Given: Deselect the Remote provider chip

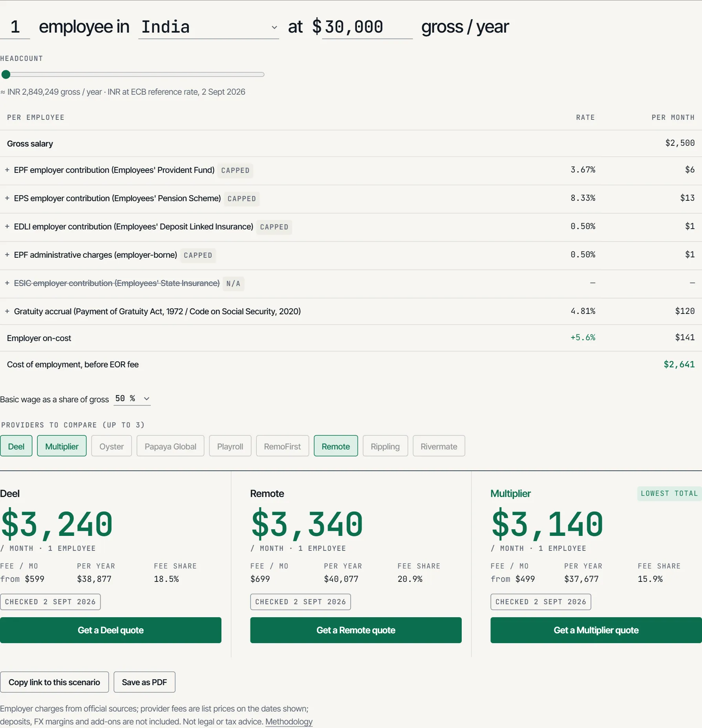Looking at the screenshot, I should click(x=336, y=446).
